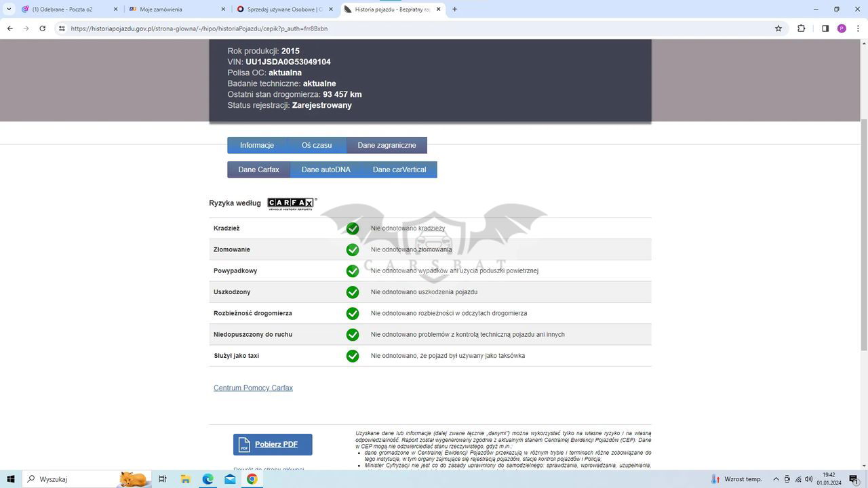Image resolution: width=868 pixels, height=488 pixels.
Task: Open the Mail app in taskbar
Action: (230, 479)
